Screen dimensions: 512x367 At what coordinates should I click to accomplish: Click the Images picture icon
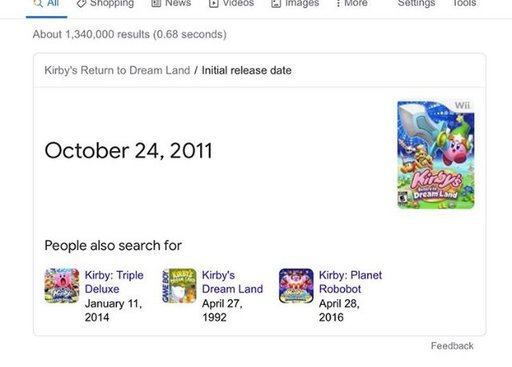276,4
